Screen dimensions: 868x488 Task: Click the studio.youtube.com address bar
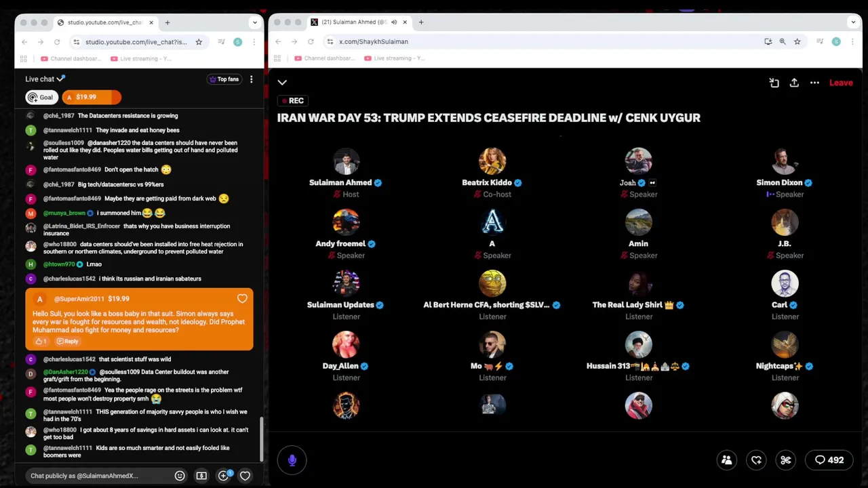click(136, 42)
